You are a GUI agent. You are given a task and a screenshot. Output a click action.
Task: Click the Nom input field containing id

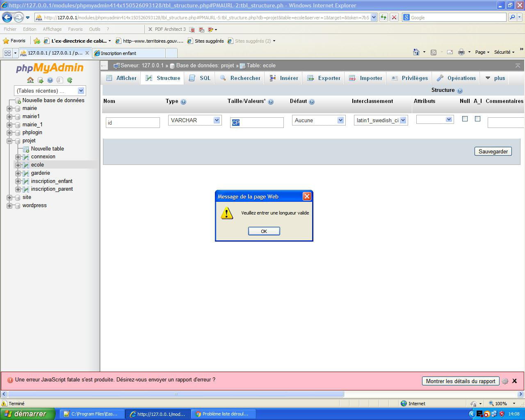point(133,122)
